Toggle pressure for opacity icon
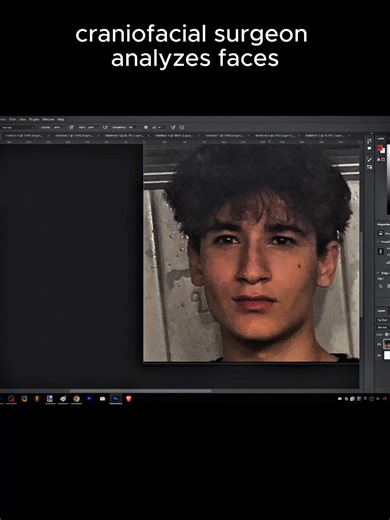390x520 pixels. coord(71,128)
